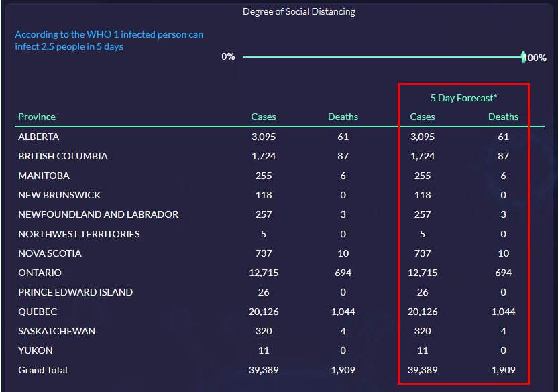The image size is (558, 392).
Task: Click Ontario's current cases value 12,715
Action: point(264,273)
